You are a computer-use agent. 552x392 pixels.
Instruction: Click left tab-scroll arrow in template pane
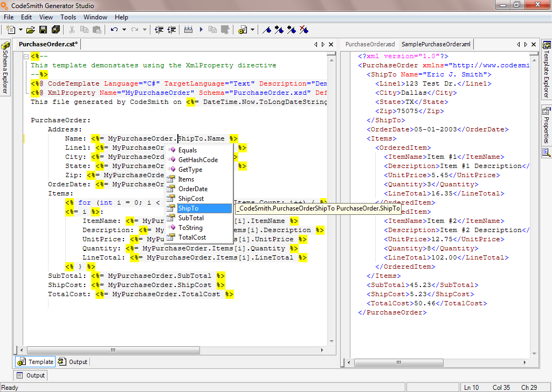coord(316,44)
